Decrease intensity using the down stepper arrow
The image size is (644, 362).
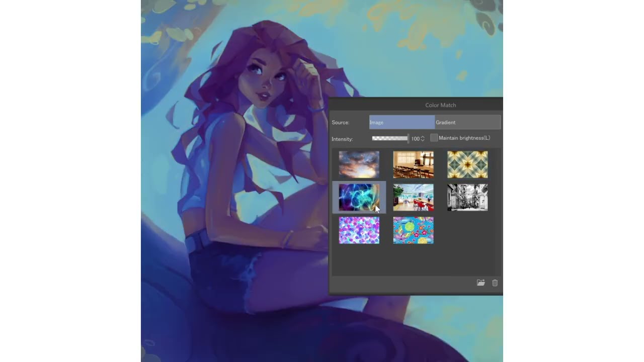coord(422,140)
